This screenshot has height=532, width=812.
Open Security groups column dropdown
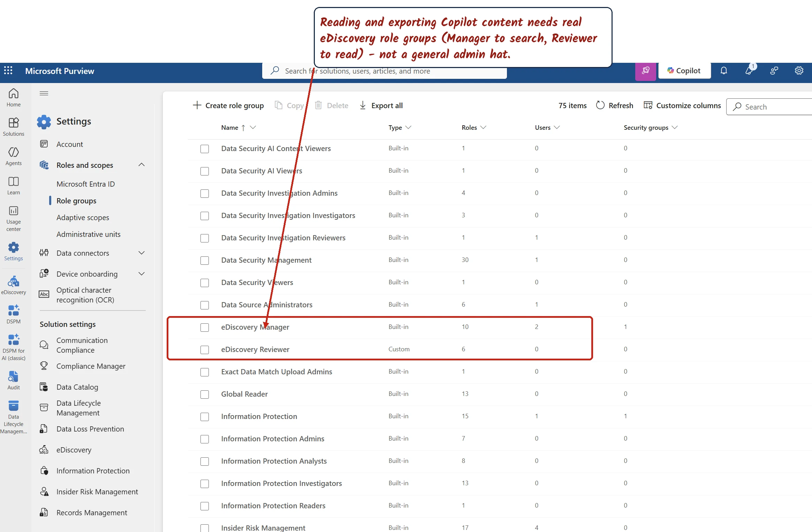(x=675, y=127)
